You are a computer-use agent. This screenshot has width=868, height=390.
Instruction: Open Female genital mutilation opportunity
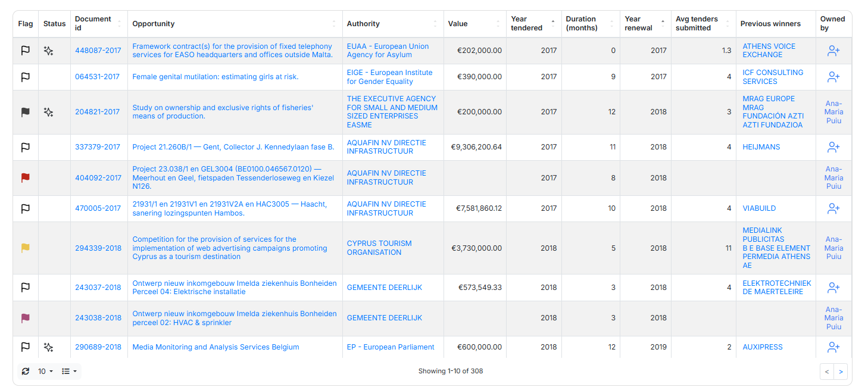pos(216,77)
